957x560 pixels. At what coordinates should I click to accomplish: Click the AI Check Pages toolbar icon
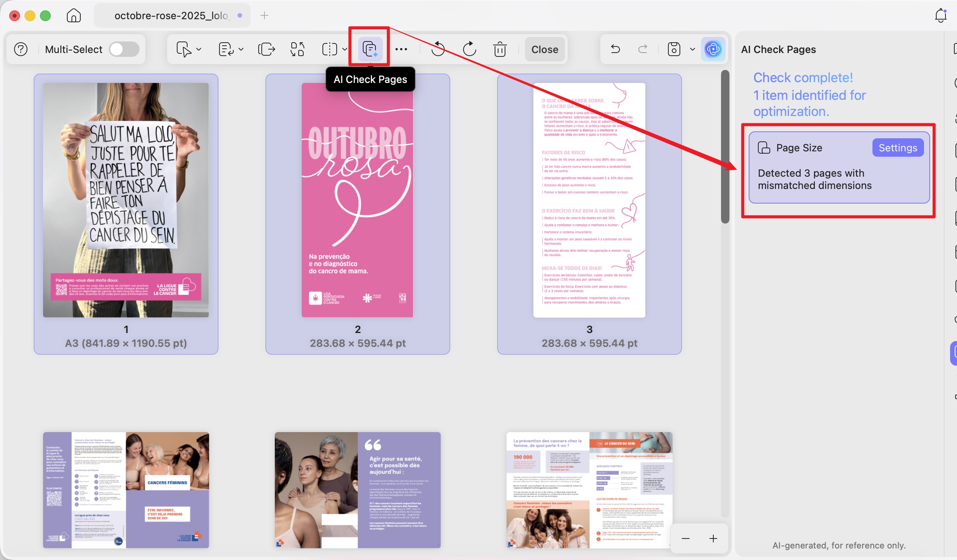[370, 49]
